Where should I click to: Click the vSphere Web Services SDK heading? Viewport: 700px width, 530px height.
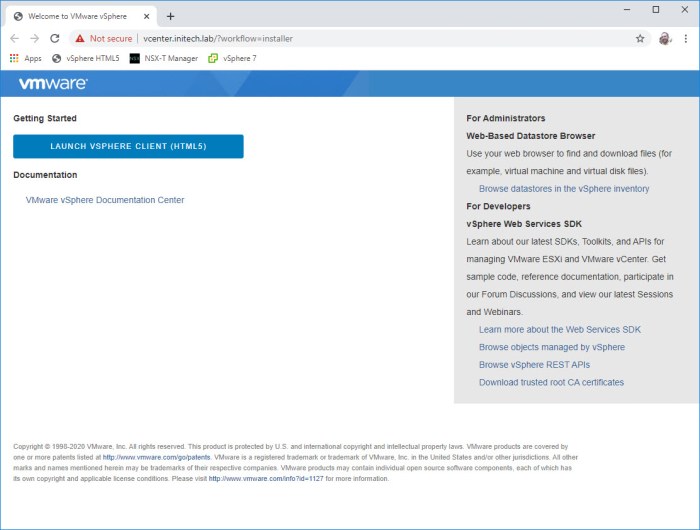click(x=524, y=224)
